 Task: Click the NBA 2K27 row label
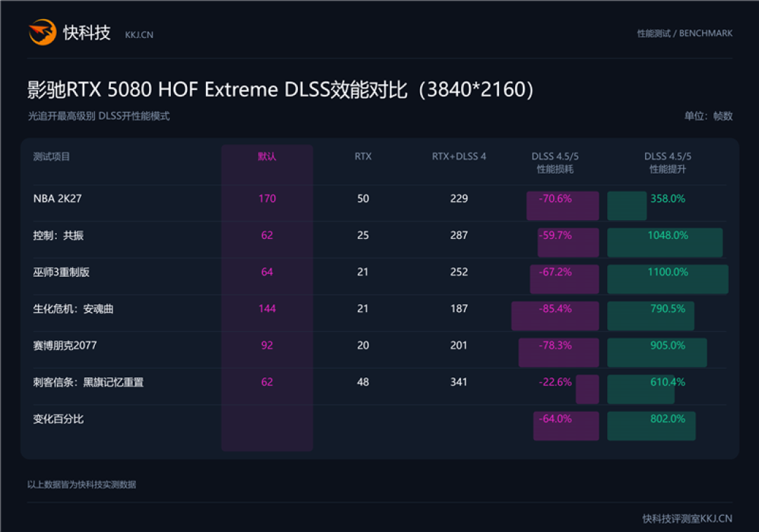[x=57, y=198]
